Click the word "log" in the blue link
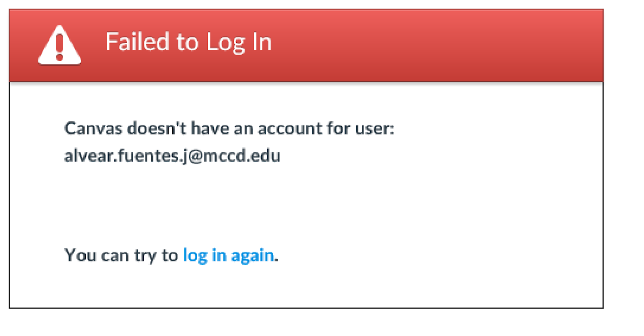 click(x=195, y=255)
